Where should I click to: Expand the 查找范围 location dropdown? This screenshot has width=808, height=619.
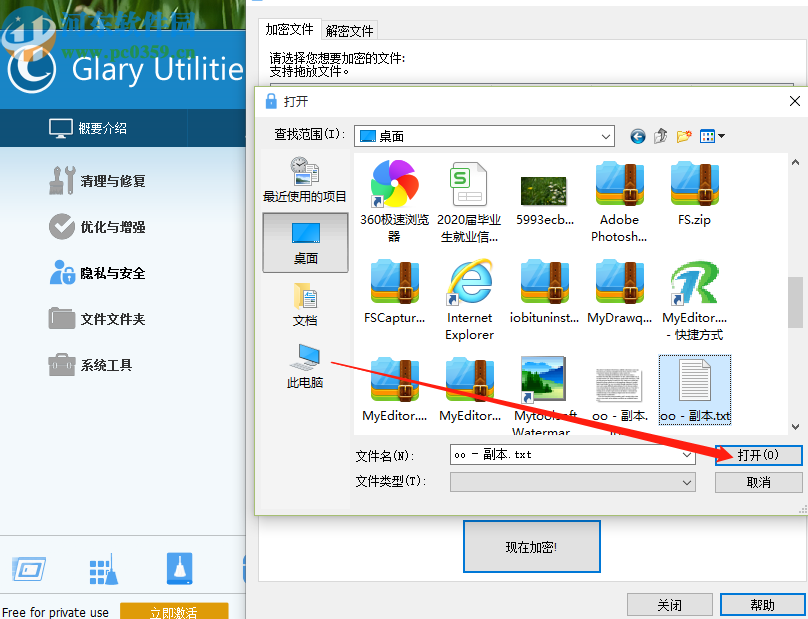606,137
